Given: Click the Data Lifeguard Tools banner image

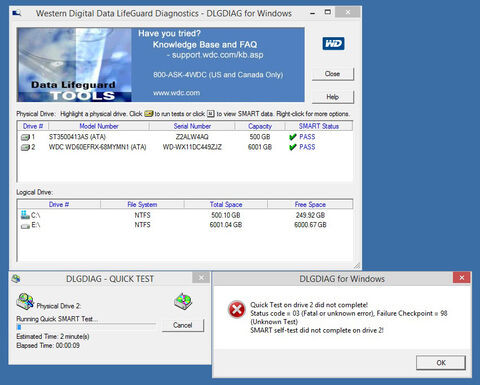Looking at the screenshot, I should point(74,65).
